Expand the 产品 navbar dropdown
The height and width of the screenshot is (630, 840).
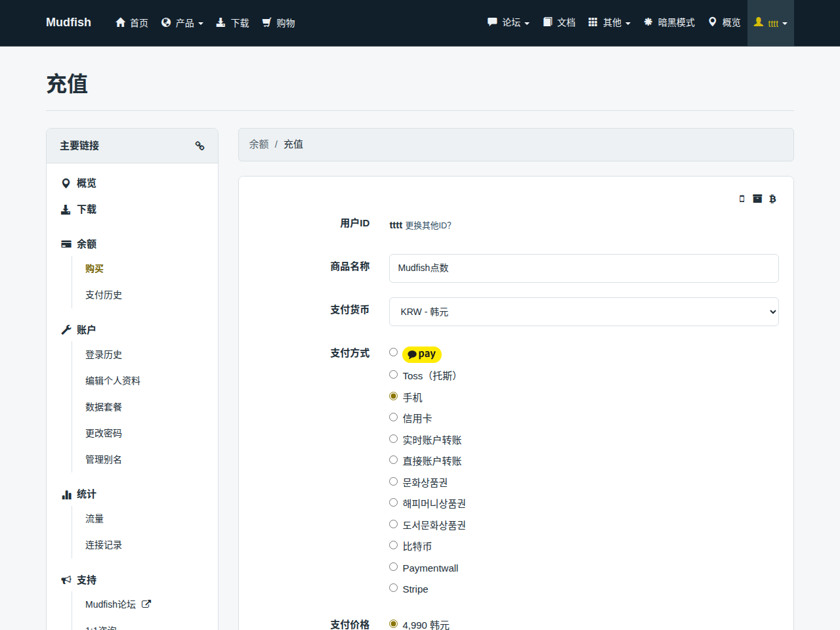[x=182, y=23]
